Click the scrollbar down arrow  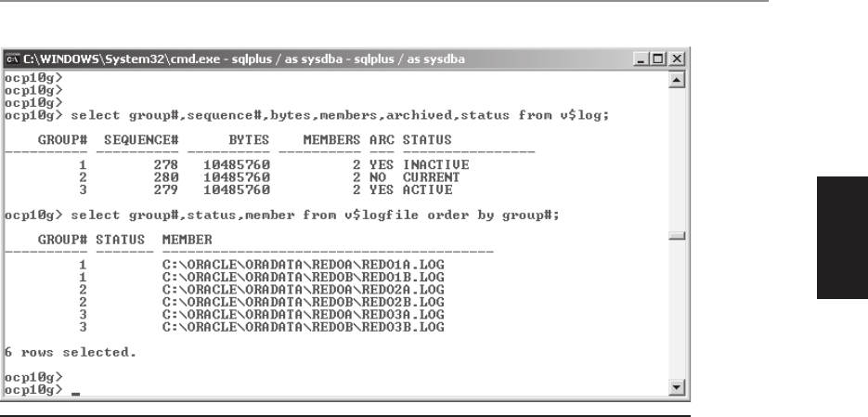click(677, 387)
